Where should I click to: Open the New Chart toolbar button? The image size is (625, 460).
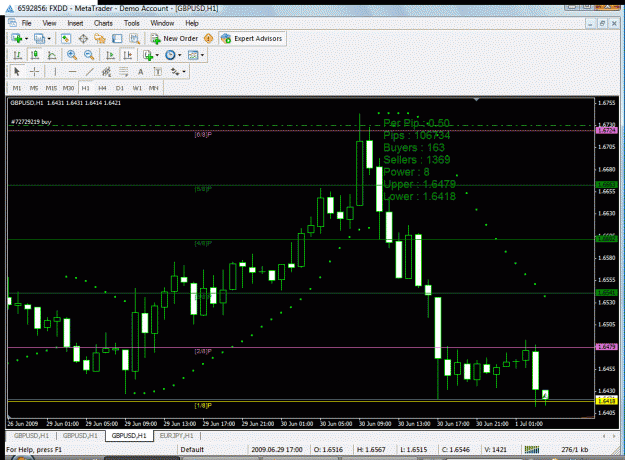click(16, 38)
